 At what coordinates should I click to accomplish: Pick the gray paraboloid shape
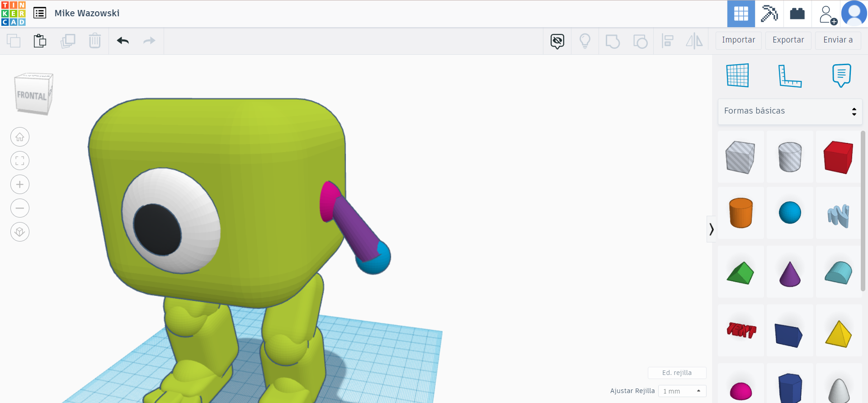coord(839,390)
